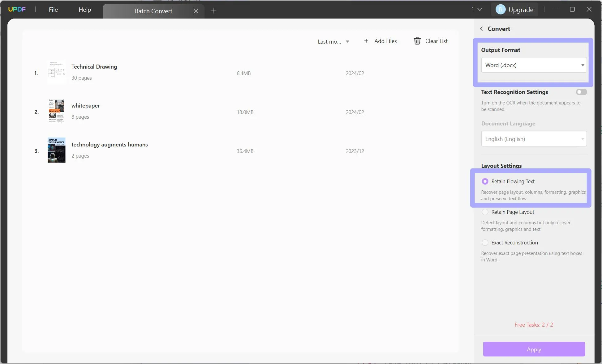Click the close tab icon on Batch Convert

pos(196,11)
